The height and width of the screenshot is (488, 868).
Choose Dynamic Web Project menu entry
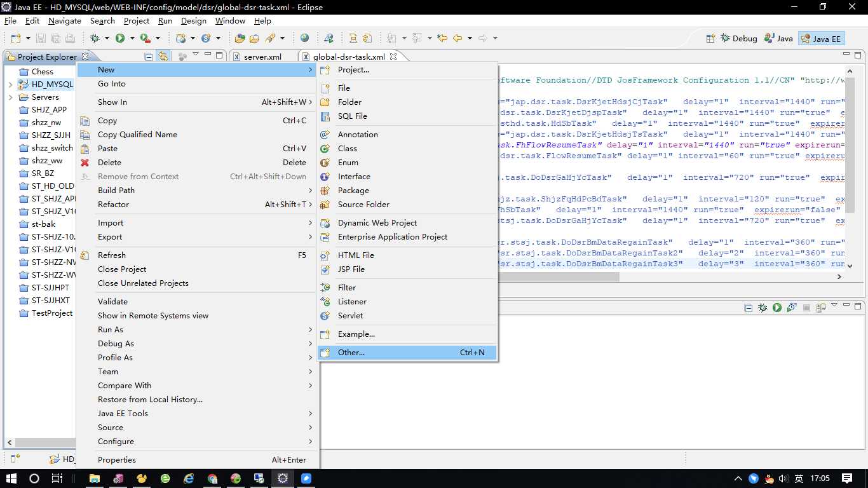coord(407,222)
